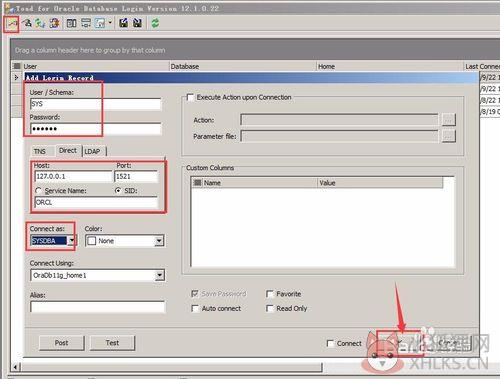Click the second disk-shaped toolbar icon

click(x=137, y=23)
